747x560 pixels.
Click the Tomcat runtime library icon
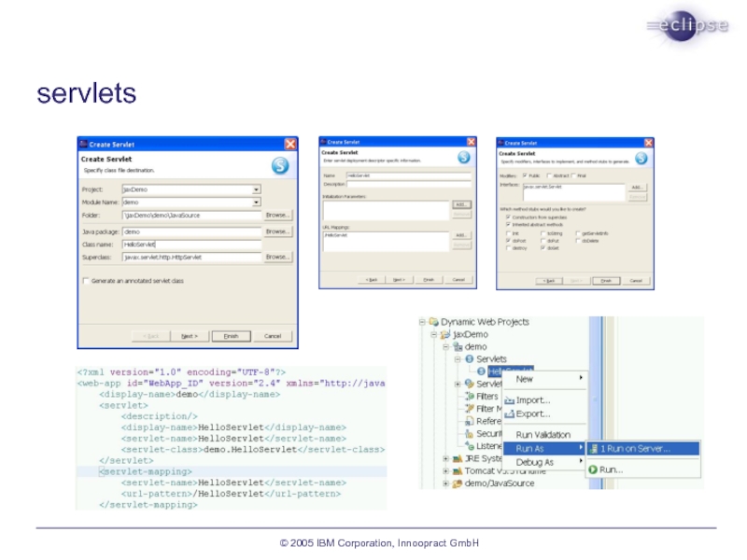pyautogui.click(x=458, y=471)
